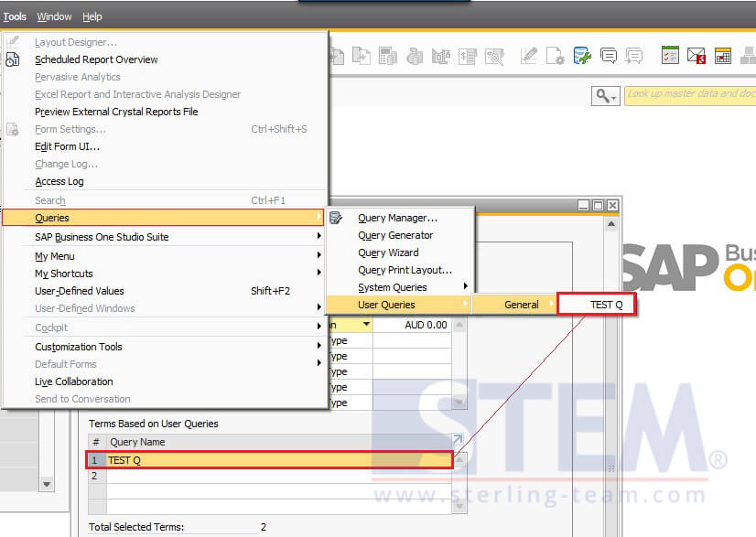Expand the Queries submenu
756x537 pixels.
(163, 218)
